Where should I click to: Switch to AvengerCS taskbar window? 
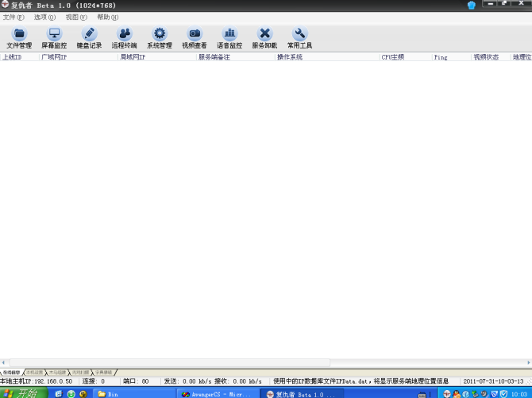218,394
